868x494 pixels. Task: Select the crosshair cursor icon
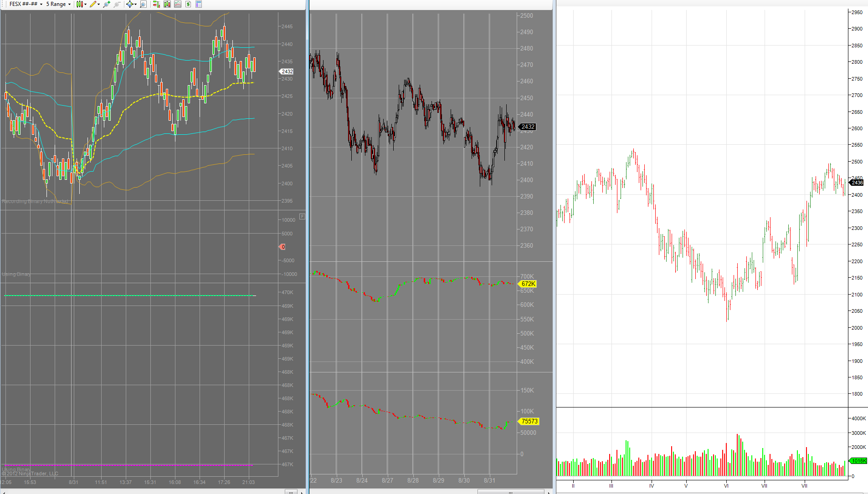tap(129, 4)
